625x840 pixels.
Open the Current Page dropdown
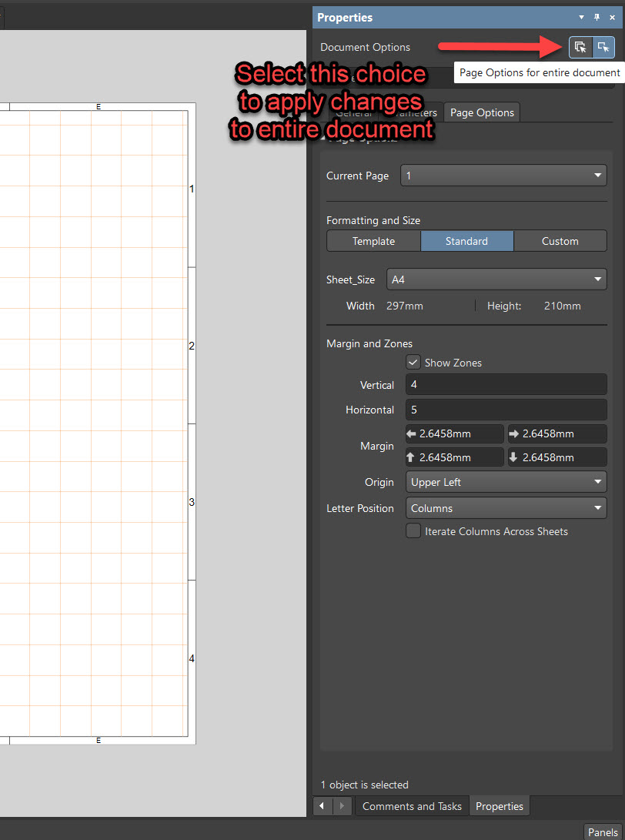503,176
